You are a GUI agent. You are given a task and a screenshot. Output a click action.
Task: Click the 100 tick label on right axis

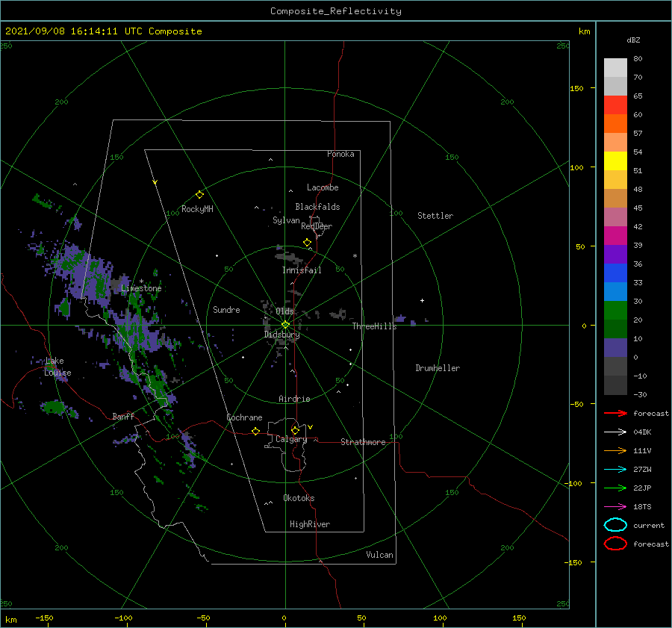577,167
